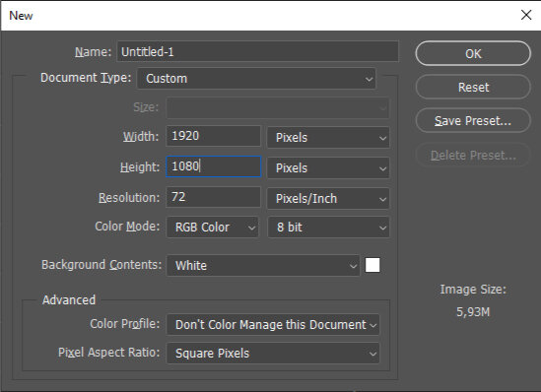This screenshot has width=541, height=392.
Task: Open the Pixel Aspect Ratio dropdown
Action: pyautogui.click(x=273, y=353)
